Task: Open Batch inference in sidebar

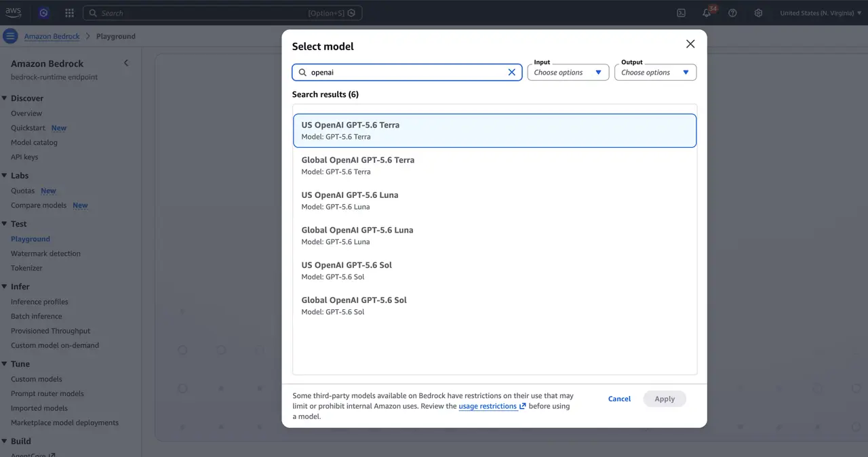Action: coord(36,316)
